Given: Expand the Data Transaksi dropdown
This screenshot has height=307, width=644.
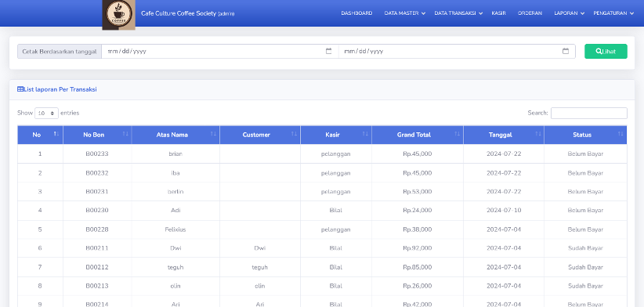Looking at the screenshot, I should pyautogui.click(x=458, y=13).
